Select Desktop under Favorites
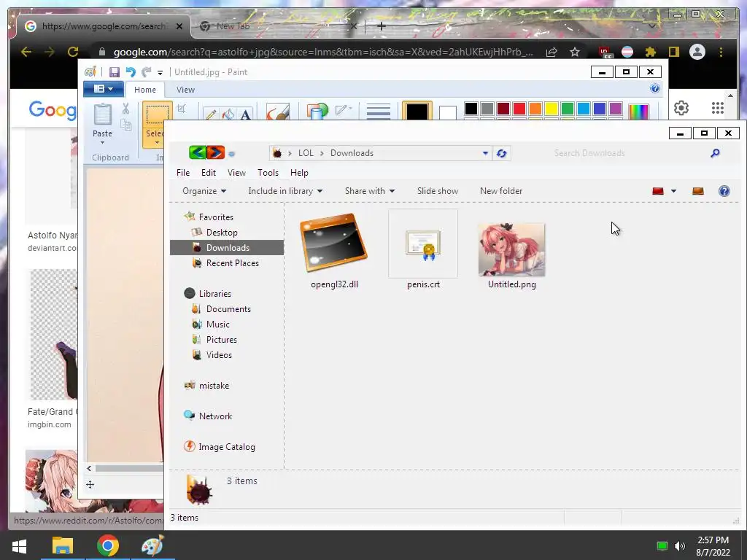The height and width of the screenshot is (560, 747). click(x=222, y=233)
